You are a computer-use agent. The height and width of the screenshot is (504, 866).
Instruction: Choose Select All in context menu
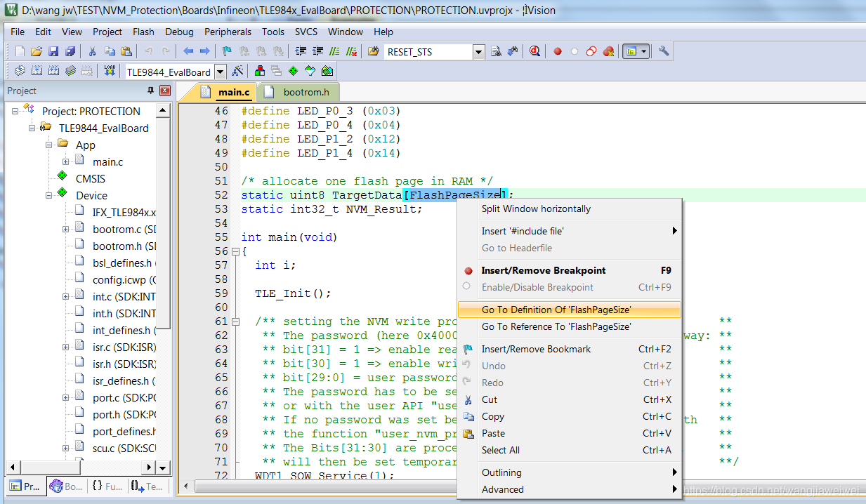[570, 450]
